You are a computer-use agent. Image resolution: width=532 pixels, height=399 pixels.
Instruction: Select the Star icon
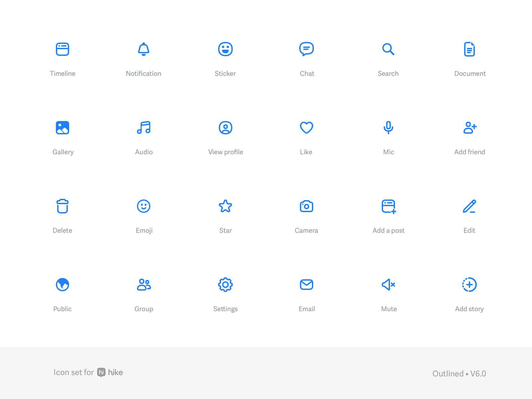click(225, 206)
